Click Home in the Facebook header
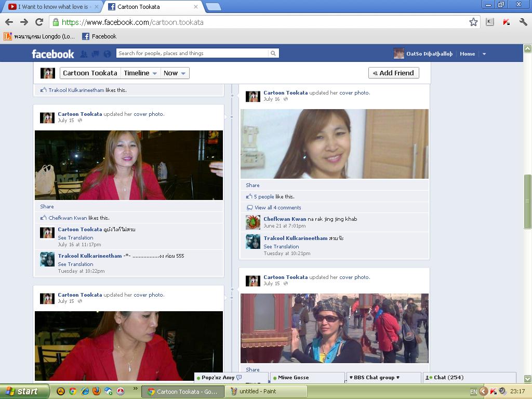This screenshot has width=532, height=399. [x=467, y=54]
